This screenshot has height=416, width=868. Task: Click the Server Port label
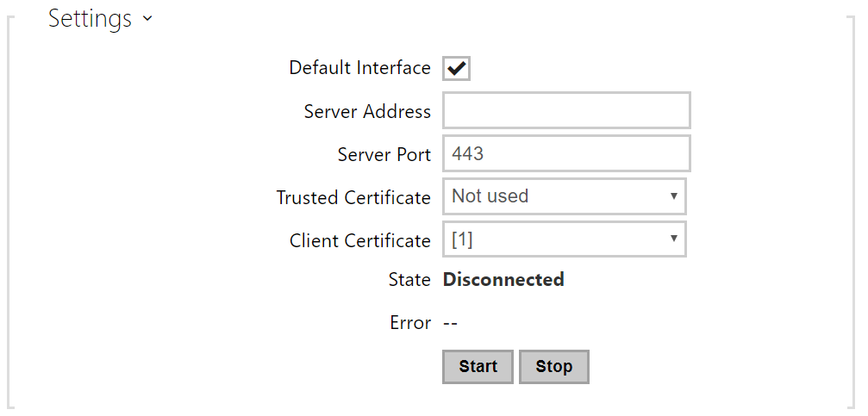tap(384, 155)
